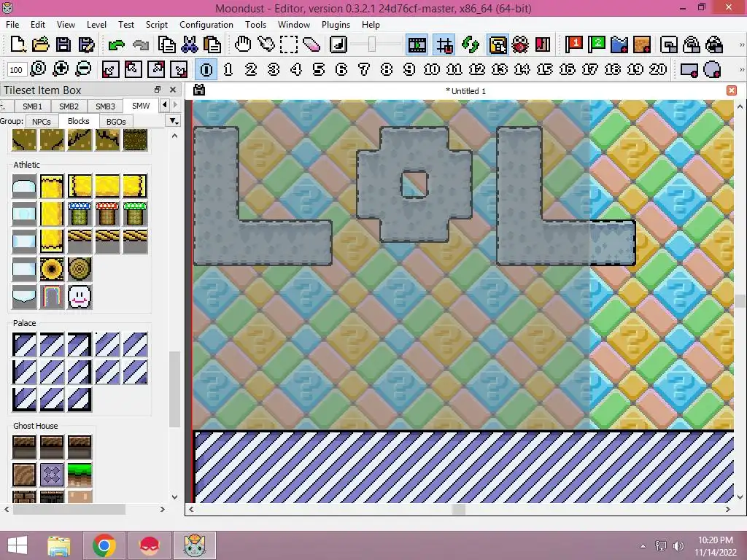Switch to section 20

point(658,69)
